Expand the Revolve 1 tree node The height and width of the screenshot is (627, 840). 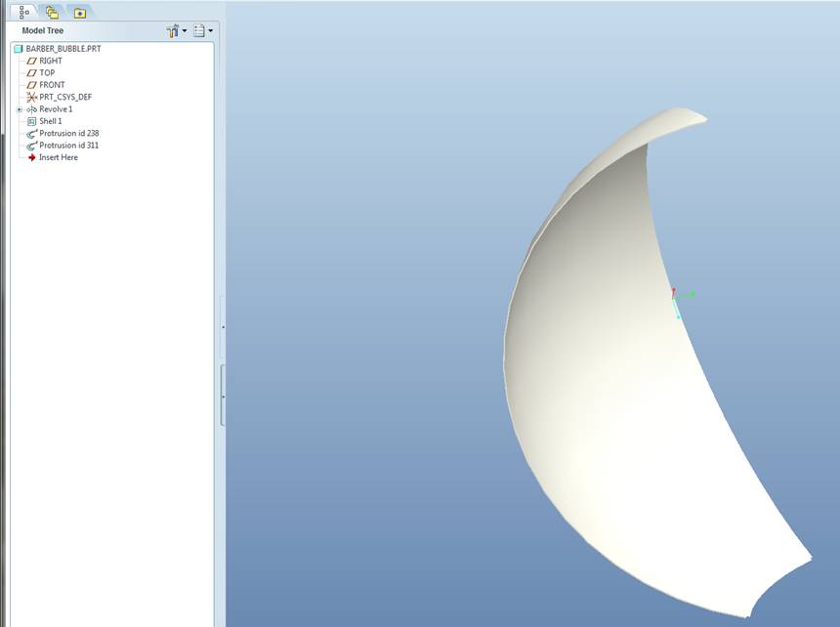(19, 108)
